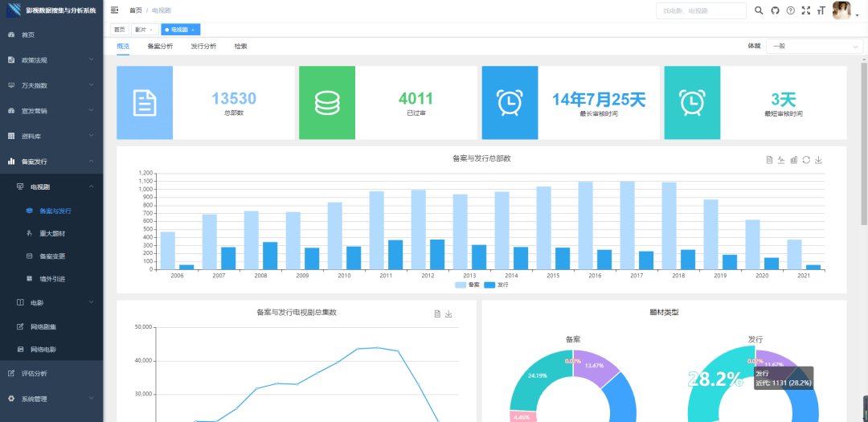Toggle the 发行 legend series in bar chart
This screenshot has height=422, width=868.
point(497,285)
